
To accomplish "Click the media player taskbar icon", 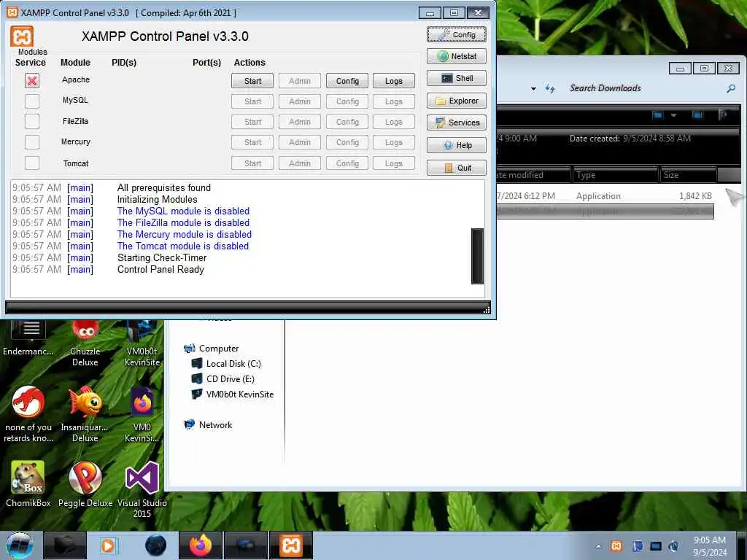I will click(108, 545).
